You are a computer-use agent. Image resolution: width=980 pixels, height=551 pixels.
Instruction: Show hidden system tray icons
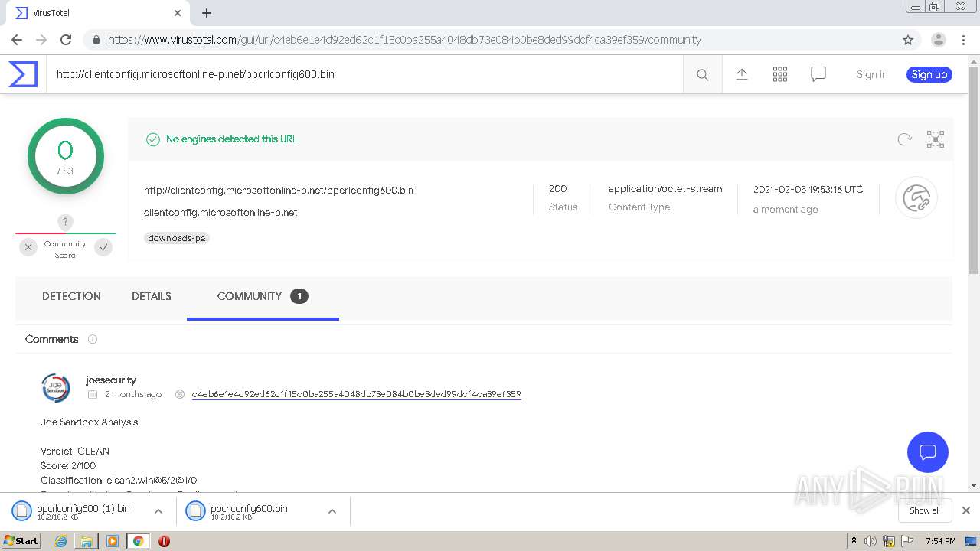854,541
